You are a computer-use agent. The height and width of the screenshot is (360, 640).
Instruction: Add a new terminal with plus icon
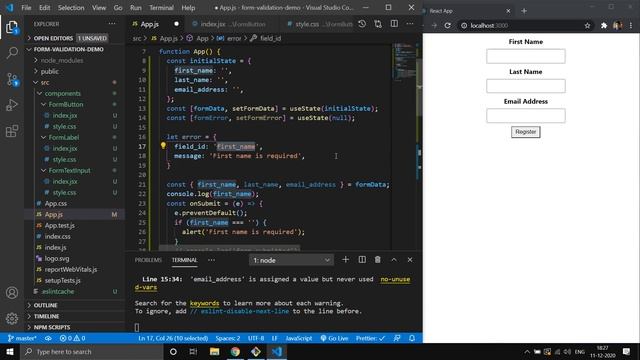[x=345, y=260]
